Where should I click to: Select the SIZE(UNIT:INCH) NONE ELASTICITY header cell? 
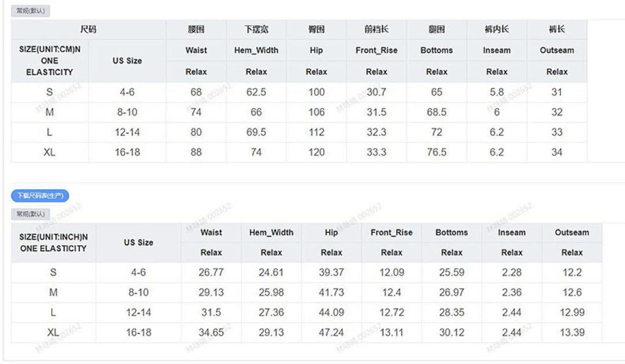coord(54,243)
